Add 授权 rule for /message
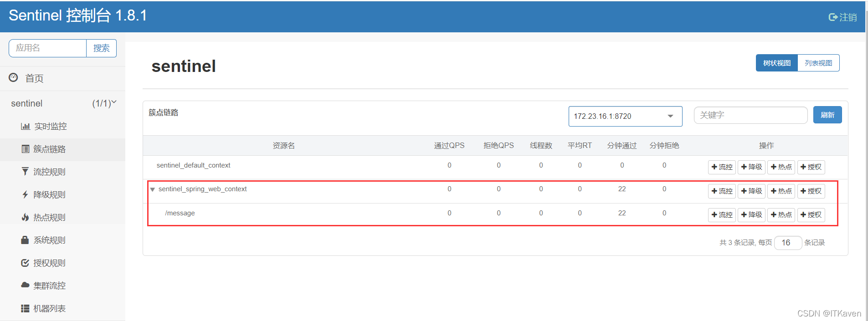 point(811,215)
